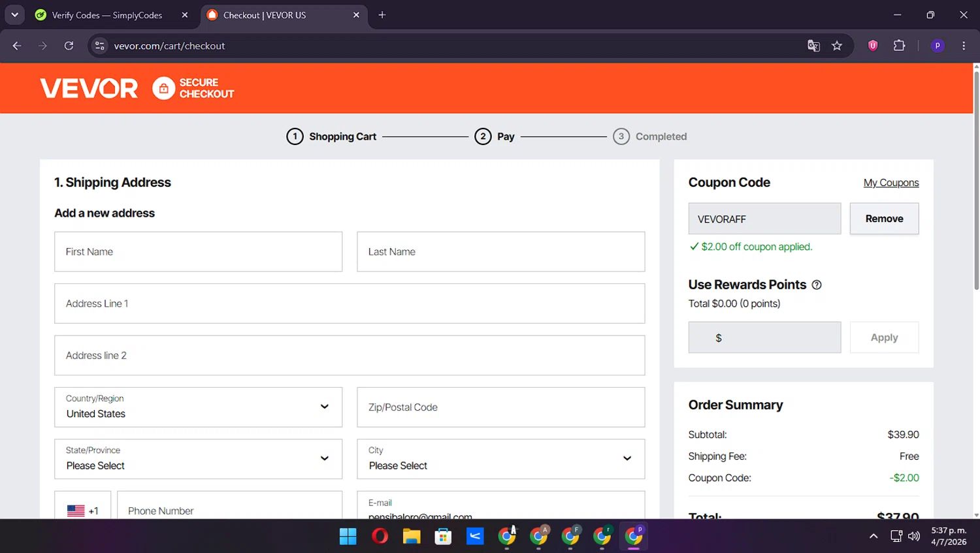Click the Shipping Fee 'Free' value
Image resolution: width=980 pixels, height=553 pixels.
(909, 456)
